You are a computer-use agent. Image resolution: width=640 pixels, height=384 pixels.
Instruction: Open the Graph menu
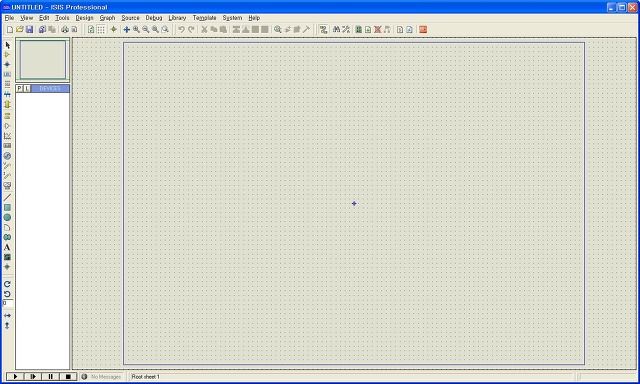pos(107,18)
